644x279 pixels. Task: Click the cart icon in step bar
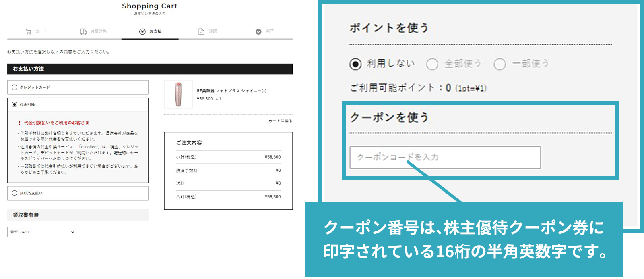click(28, 31)
